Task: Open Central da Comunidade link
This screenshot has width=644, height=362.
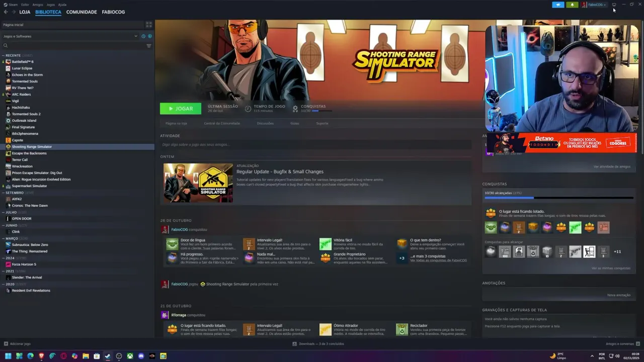Action: [x=222, y=123]
